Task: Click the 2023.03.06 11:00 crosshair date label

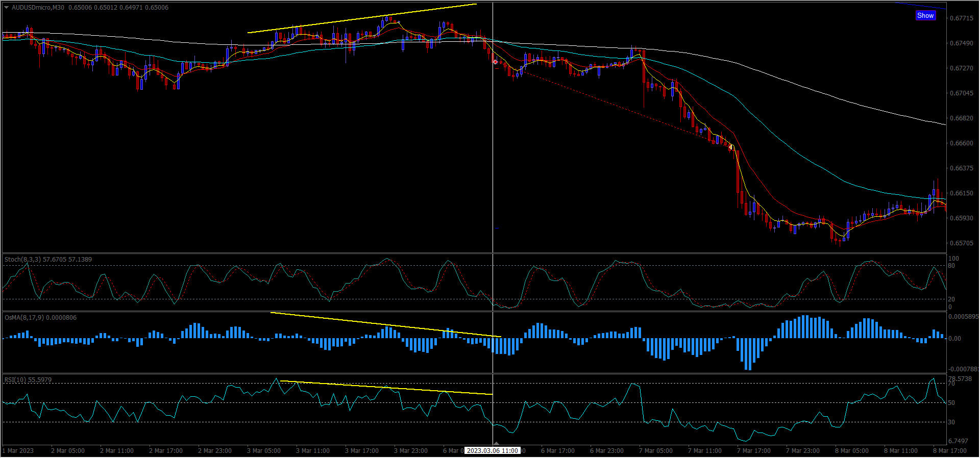Action: 493,451
